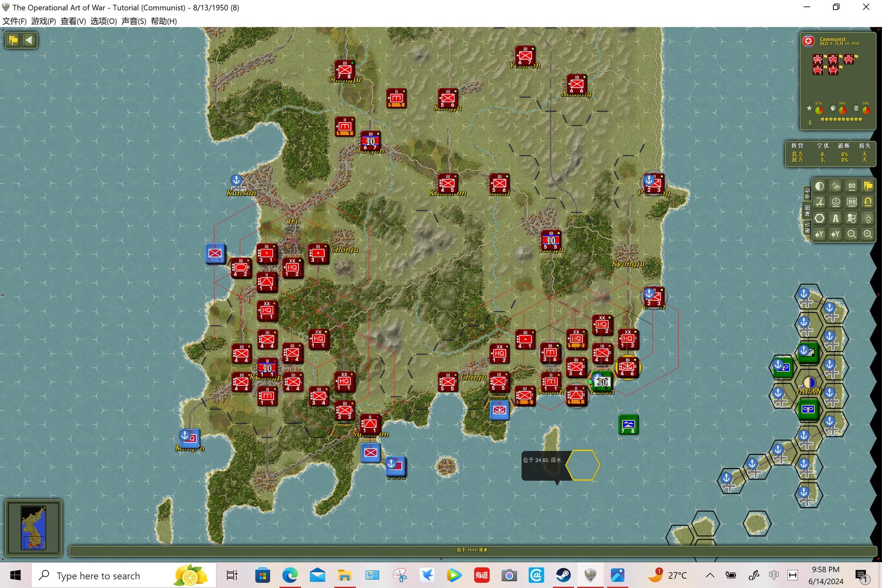This screenshot has height=588, width=882.
Task: Click the '50' supply display icon
Action: (852, 186)
